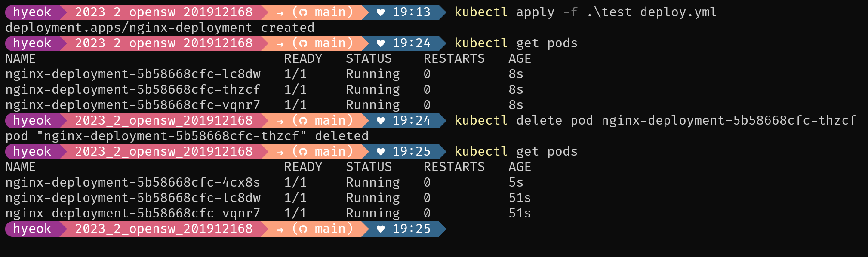Click the Running status of pod 4cx8s
The image size is (868, 257).
coord(373,182)
